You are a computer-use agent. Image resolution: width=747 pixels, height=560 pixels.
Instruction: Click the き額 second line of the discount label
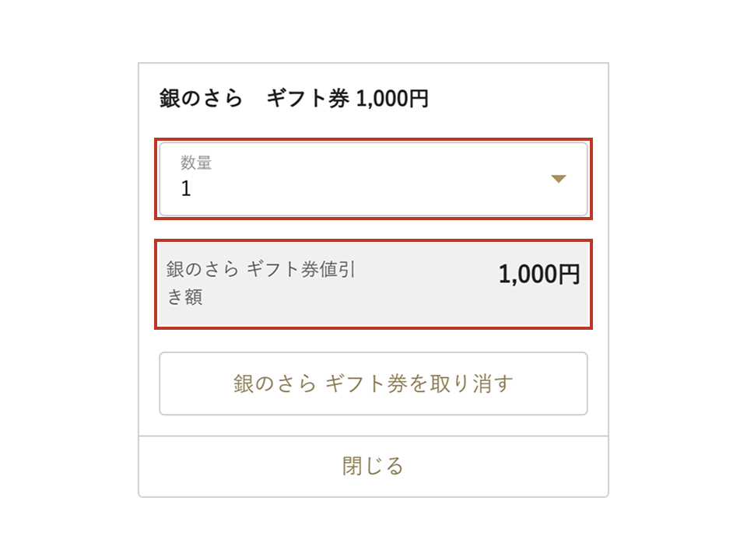tap(185, 298)
